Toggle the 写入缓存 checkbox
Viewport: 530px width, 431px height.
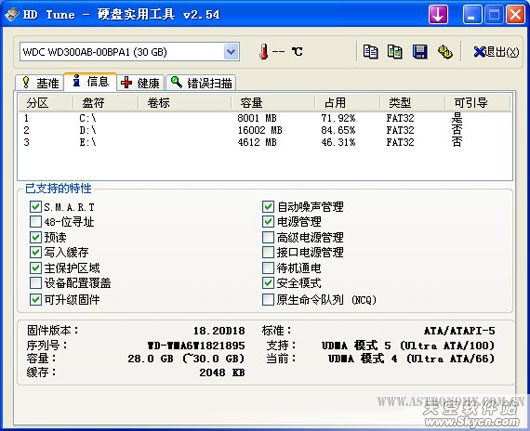(35, 252)
